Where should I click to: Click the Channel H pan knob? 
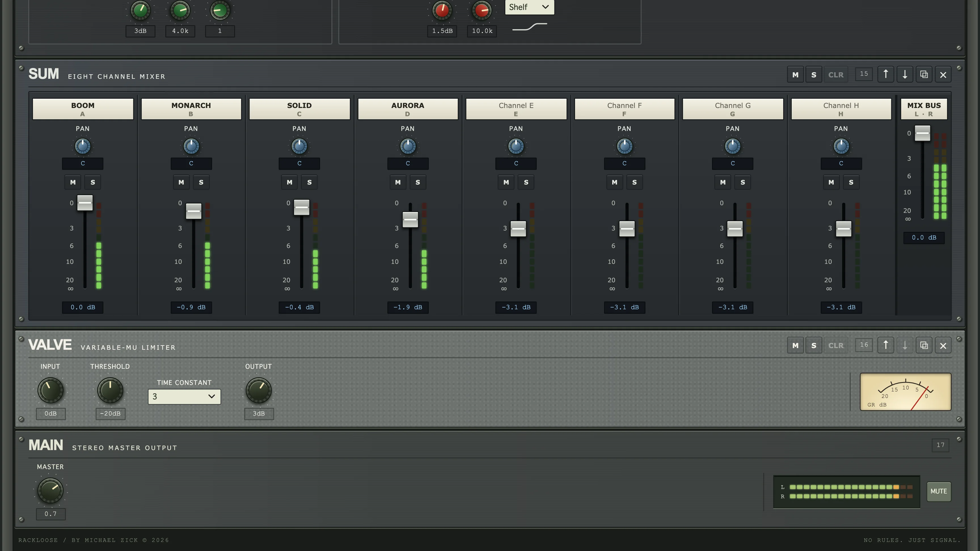[841, 146]
